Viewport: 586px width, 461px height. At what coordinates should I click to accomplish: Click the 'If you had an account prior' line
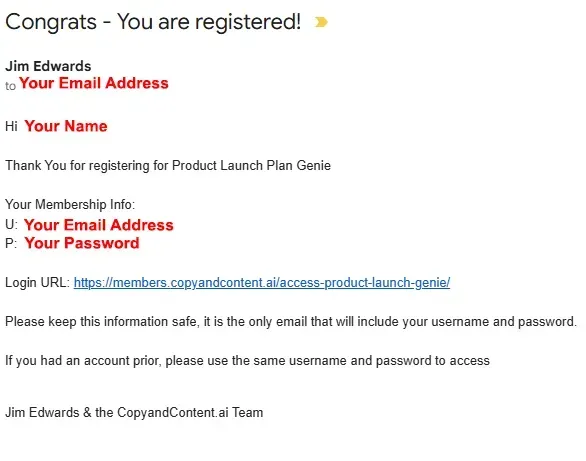247,361
